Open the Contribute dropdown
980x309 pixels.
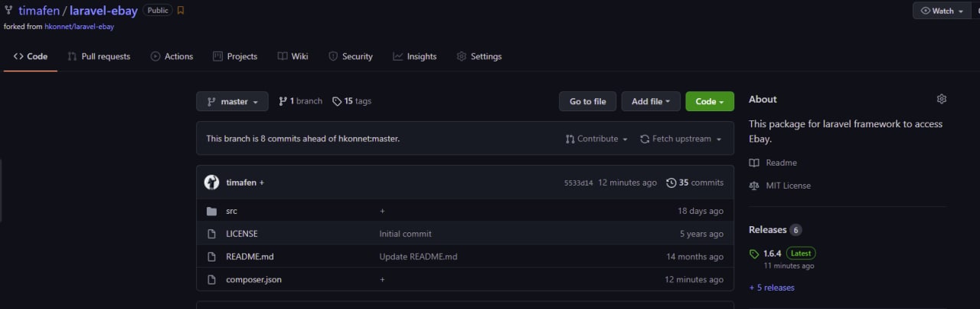tap(596, 139)
